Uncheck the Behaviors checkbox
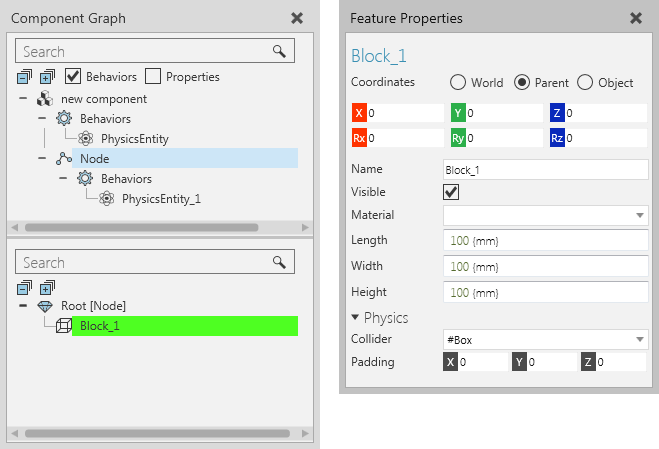 [73, 76]
